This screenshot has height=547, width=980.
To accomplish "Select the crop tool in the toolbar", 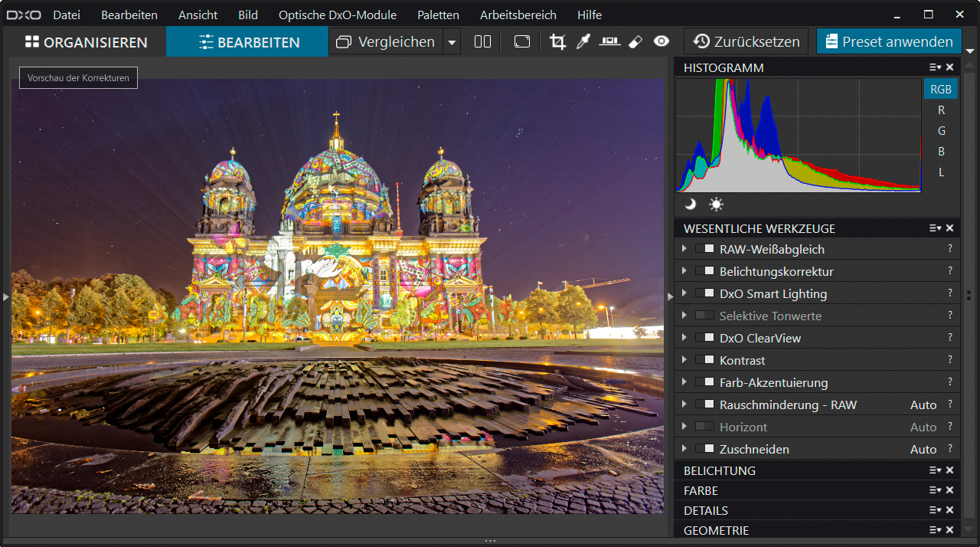I will 558,42.
